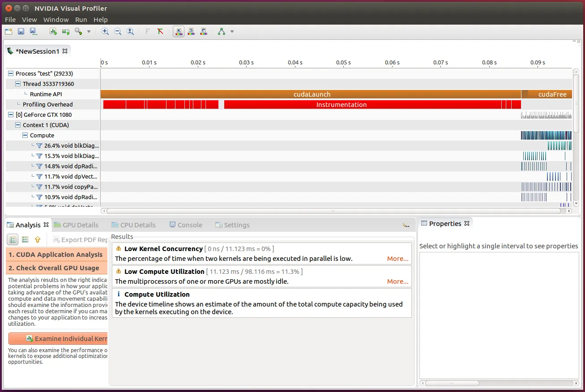Toggle the S stream color mode button
585x392 pixels.
pyautogui.click(x=191, y=31)
